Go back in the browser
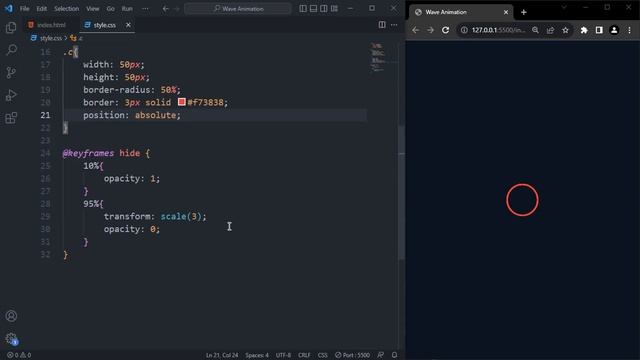 tap(416, 30)
